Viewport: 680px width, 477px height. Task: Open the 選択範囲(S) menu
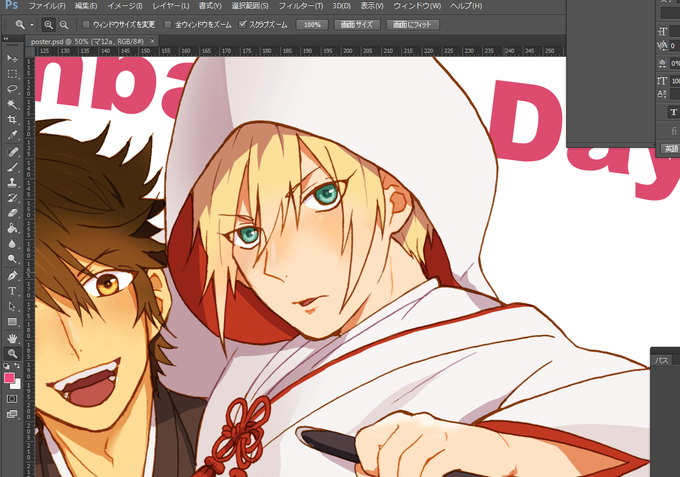pyautogui.click(x=250, y=6)
